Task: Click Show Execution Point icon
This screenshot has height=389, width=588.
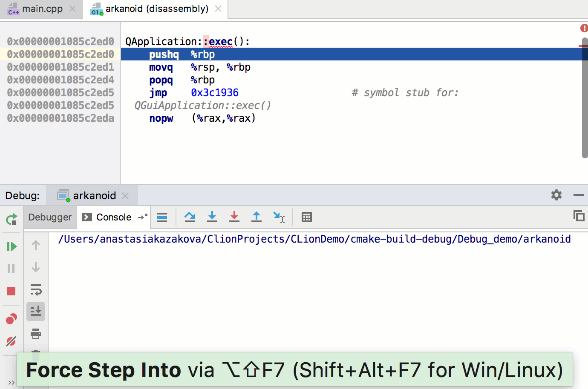Action: pyautogui.click(x=162, y=217)
